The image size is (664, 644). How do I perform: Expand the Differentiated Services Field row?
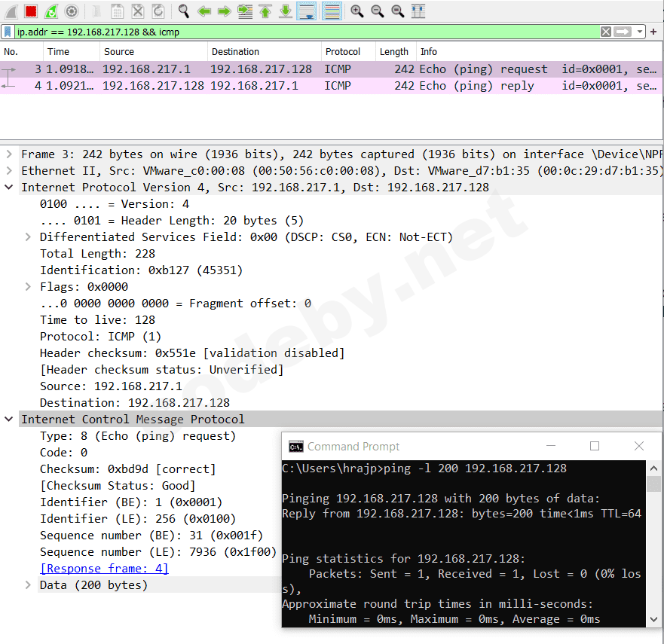pos(27,237)
